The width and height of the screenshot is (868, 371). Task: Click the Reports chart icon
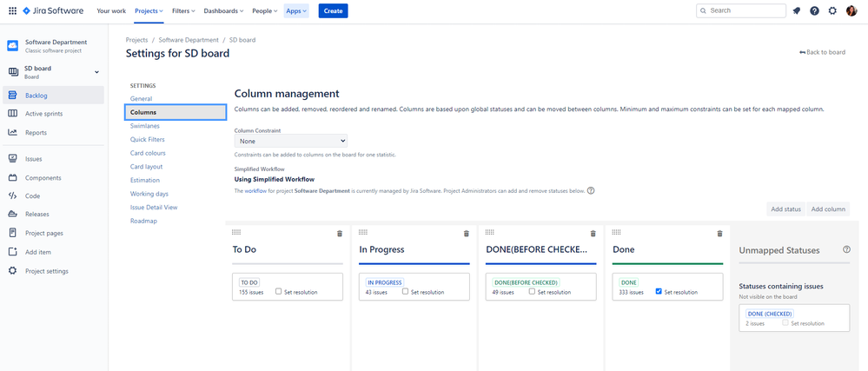pos(13,132)
